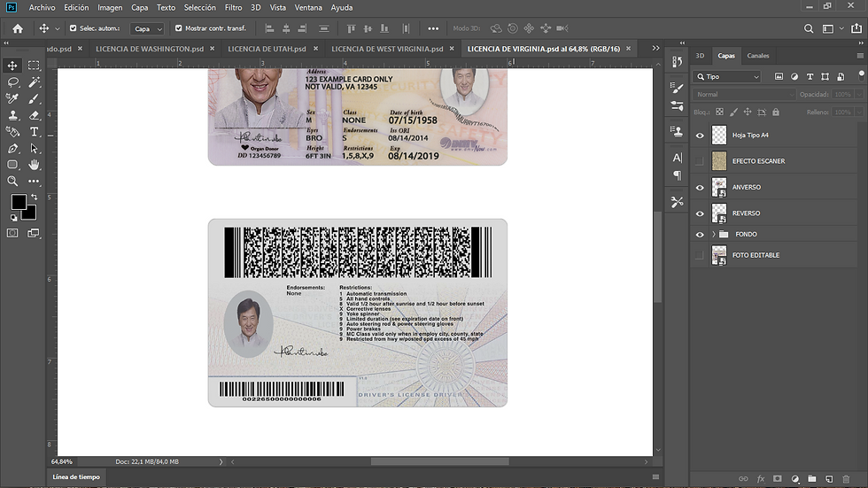Hide the Hoja Tipo A4 layer
Image resolution: width=868 pixels, height=488 pixels.
click(x=700, y=136)
